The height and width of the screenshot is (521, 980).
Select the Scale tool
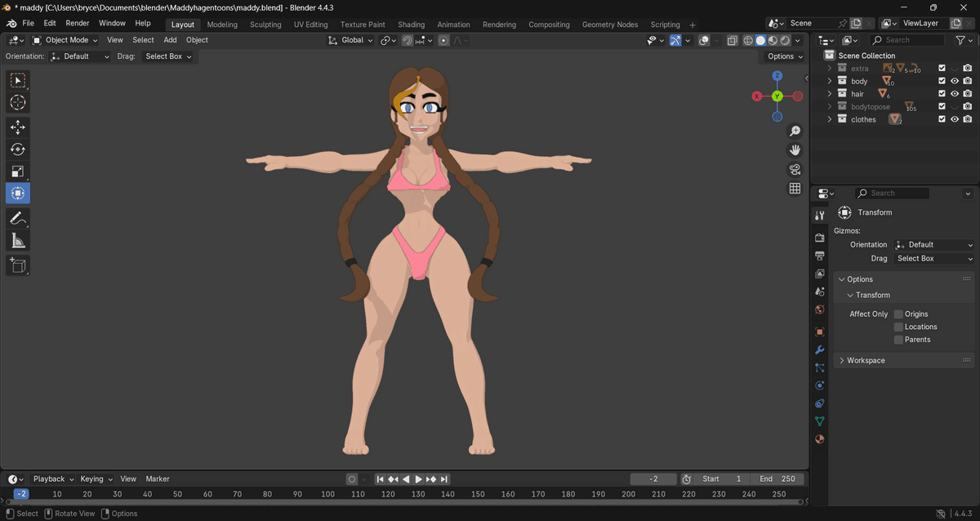point(18,171)
